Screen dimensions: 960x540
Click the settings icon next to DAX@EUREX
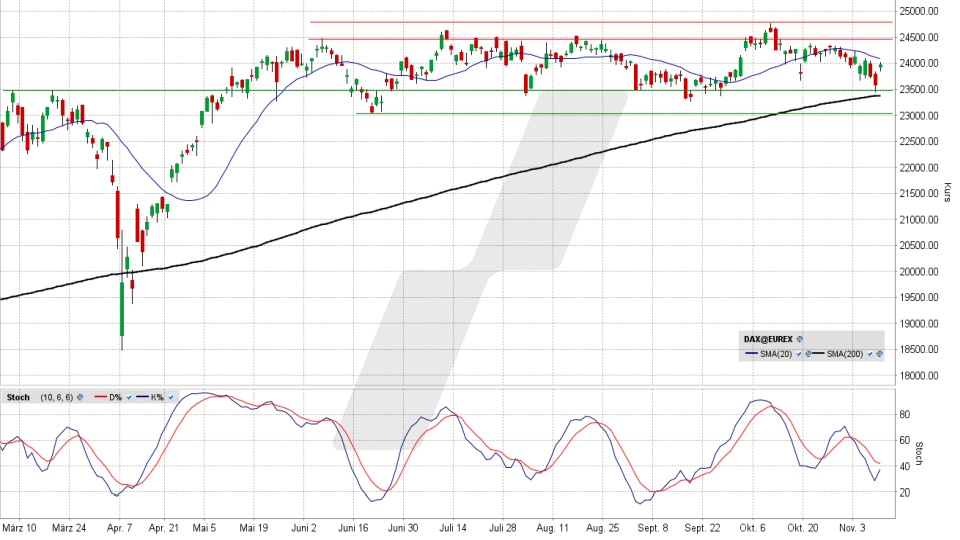point(800,340)
